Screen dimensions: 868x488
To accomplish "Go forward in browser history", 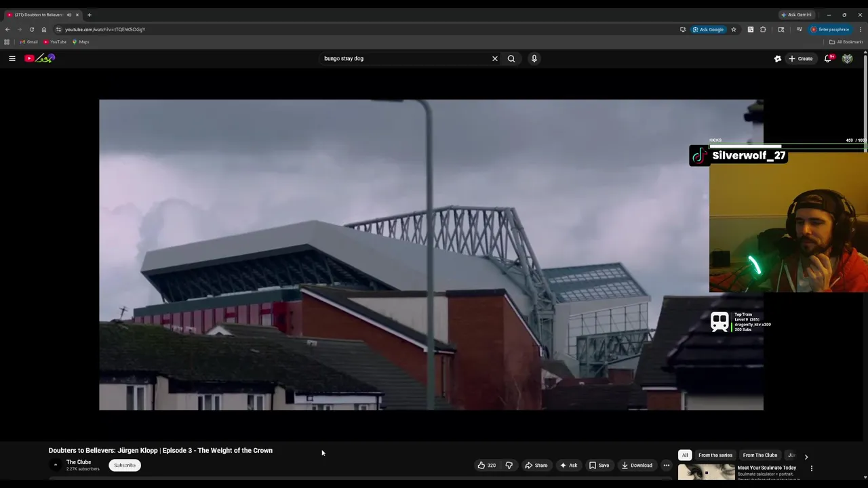I will [x=19, y=29].
